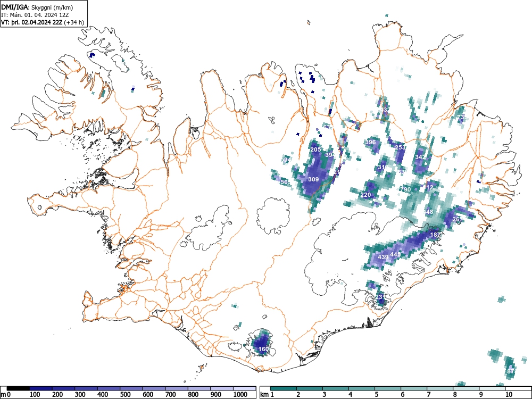The width and height of the screenshot is (532, 399).
Task: Select the IT: Mán. 01.04.2024 12Z line
Action: click(35, 15)
